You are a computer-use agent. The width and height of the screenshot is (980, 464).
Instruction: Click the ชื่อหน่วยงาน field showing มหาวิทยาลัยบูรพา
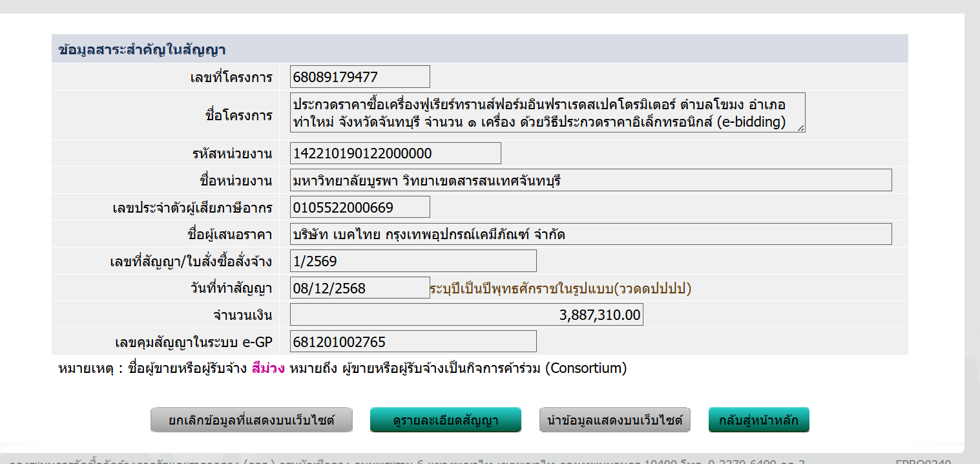click(x=590, y=180)
